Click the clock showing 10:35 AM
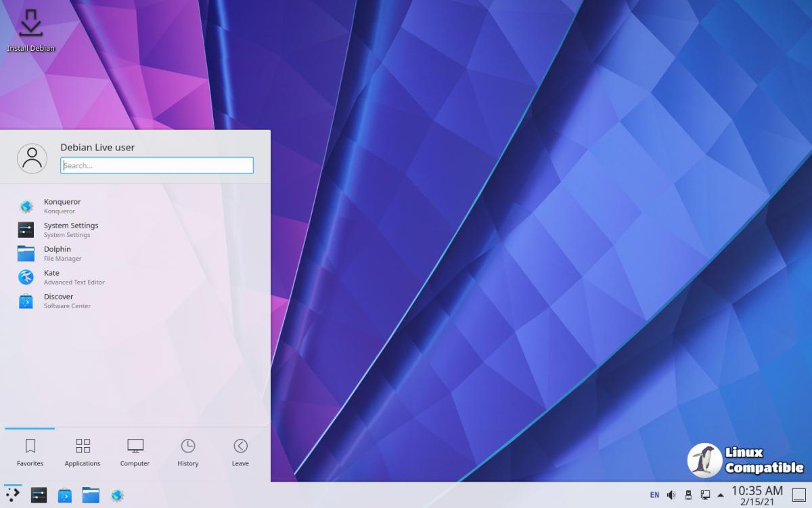Image resolution: width=812 pixels, height=508 pixels. (x=757, y=495)
